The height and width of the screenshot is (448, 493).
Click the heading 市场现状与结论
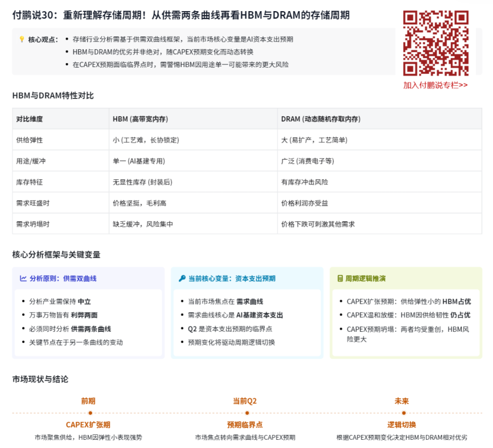[x=40, y=379]
